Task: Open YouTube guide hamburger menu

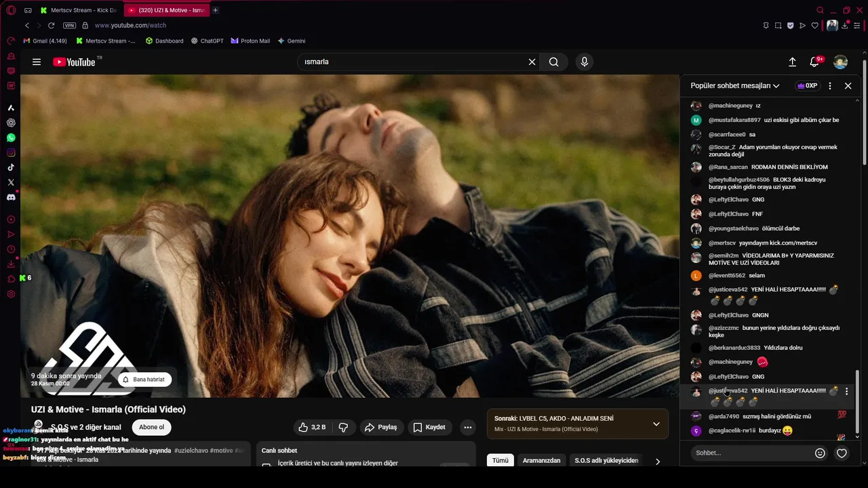Action: click(x=37, y=62)
